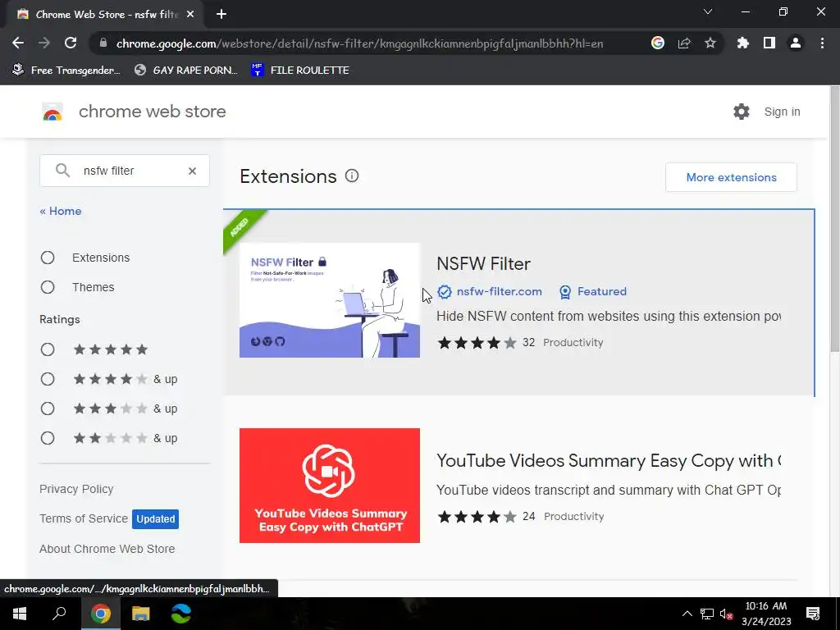840x630 pixels.
Task: Go to Home link in sidebar
Action: pos(61,211)
